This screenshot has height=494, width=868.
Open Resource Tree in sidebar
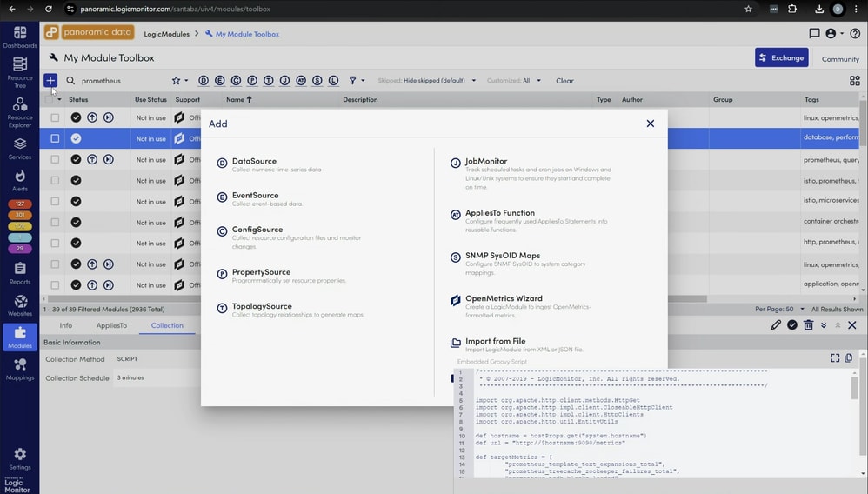[x=20, y=72]
